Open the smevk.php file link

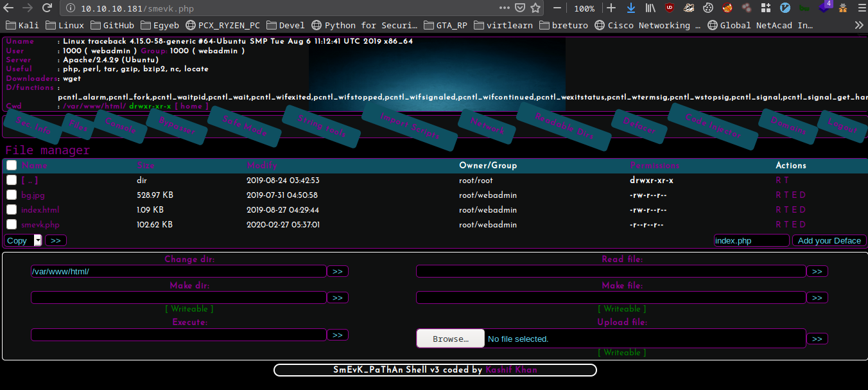pyautogui.click(x=40, y=225)
